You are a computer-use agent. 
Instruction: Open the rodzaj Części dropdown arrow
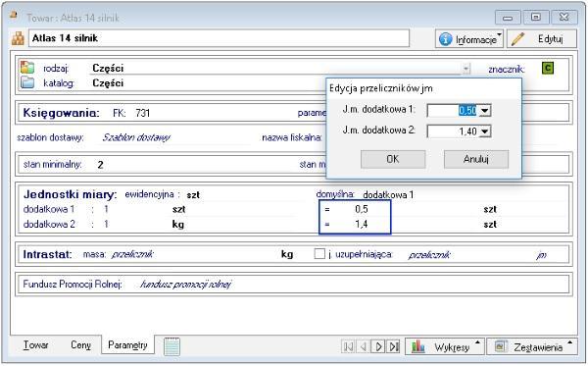point(465,69)
